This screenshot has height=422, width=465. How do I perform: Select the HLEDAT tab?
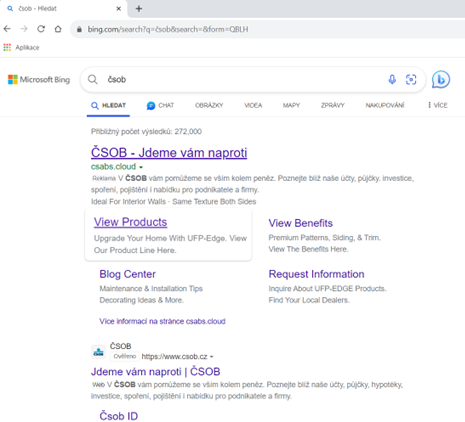click(108, 106)
